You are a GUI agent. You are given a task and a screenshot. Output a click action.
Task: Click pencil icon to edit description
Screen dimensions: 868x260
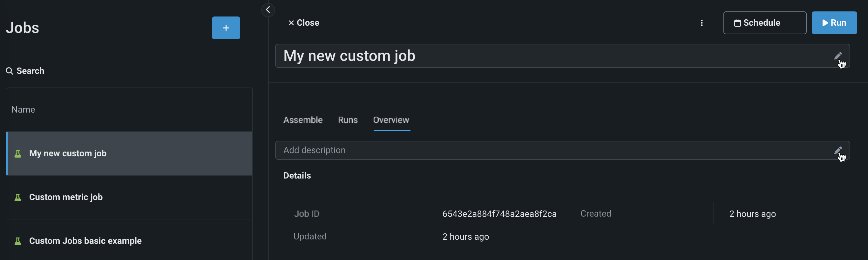point(838,150)
